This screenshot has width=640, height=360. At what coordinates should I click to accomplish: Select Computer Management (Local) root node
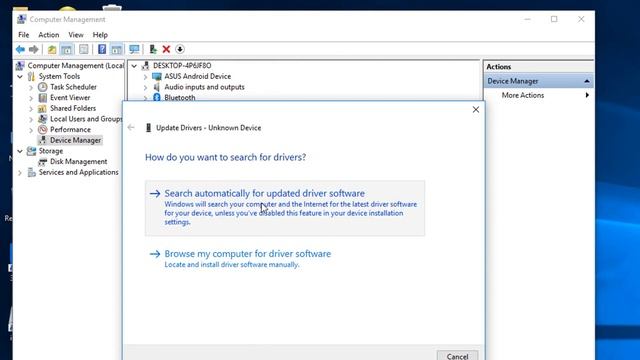pos(76,66)
